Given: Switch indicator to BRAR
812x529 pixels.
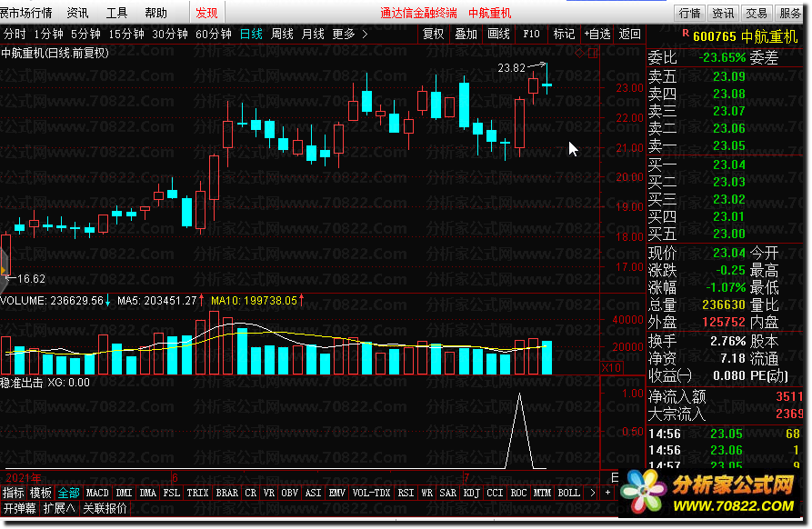Looking at the screenshot, I should tap(226, 493).
